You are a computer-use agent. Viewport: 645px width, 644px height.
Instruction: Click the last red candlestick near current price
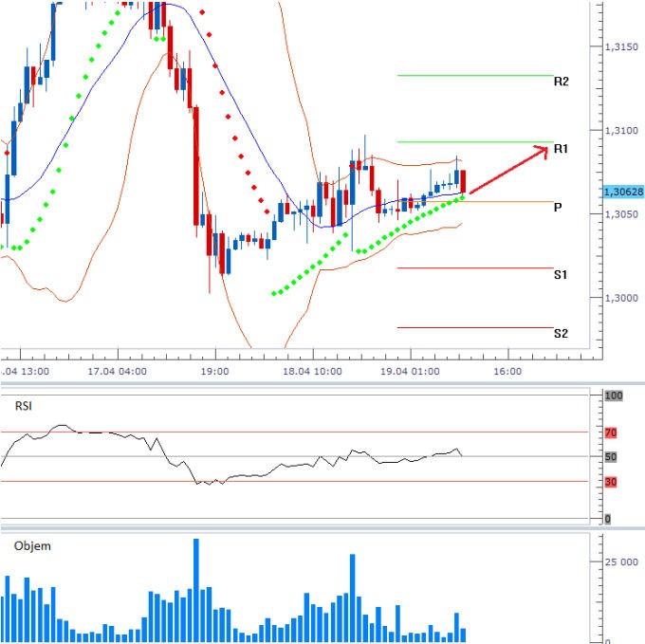coord(463,181)
